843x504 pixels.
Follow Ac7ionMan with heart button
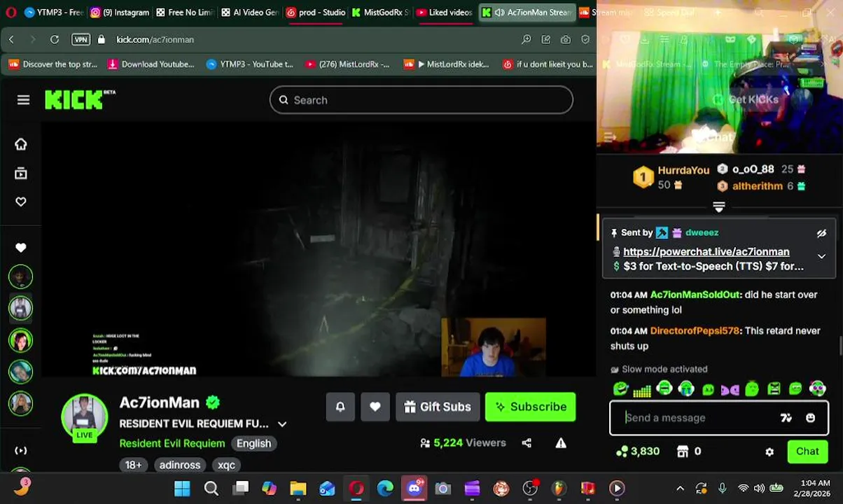pyautogui.click(x=375, y=407)
